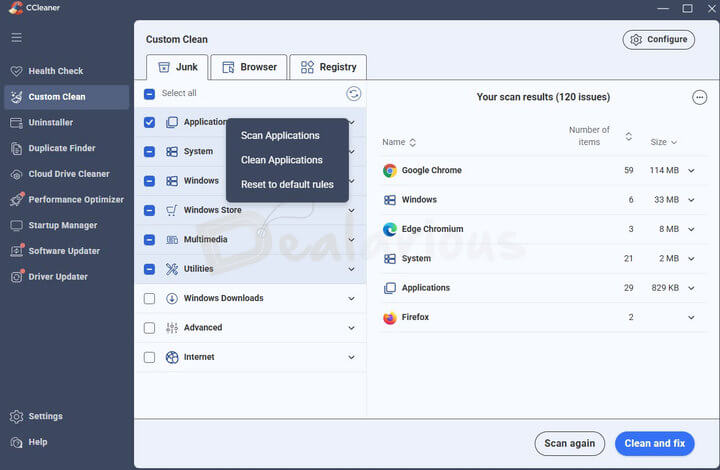
Task: Toggle the Multimedia checkbox
Action: point(149,240)
